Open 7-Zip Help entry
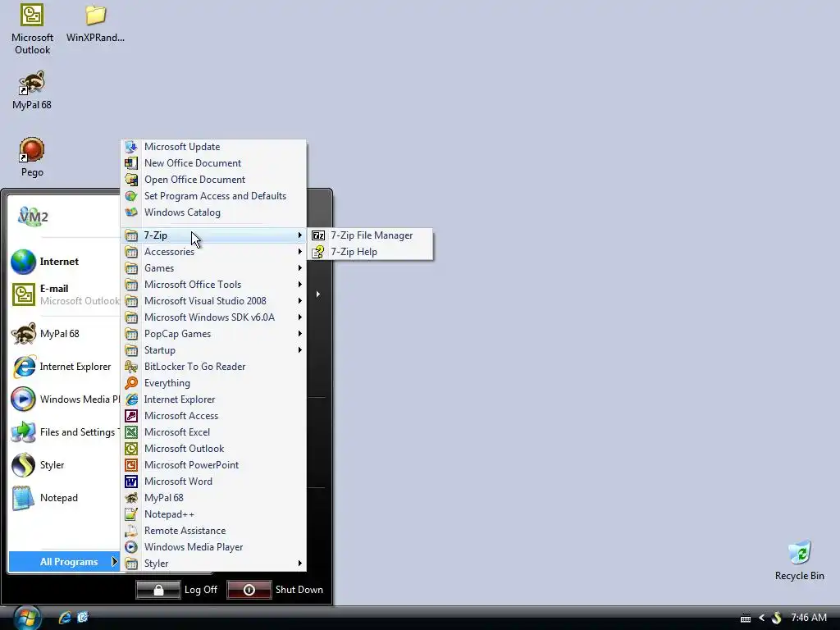 pyautogui.click(x=370, y=252)
